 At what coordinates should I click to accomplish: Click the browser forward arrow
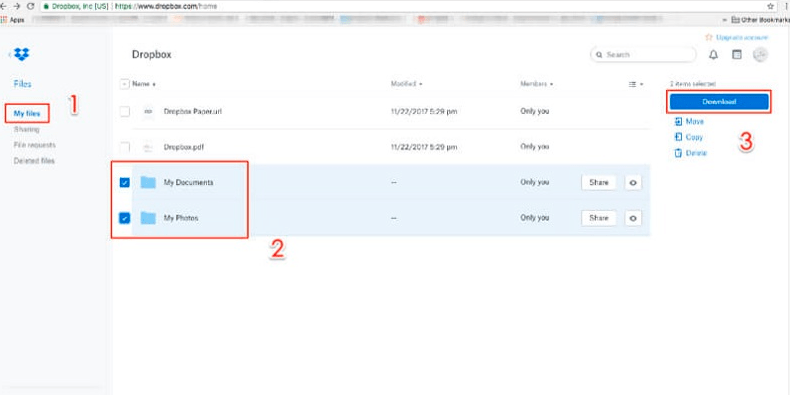pos(18,7)
